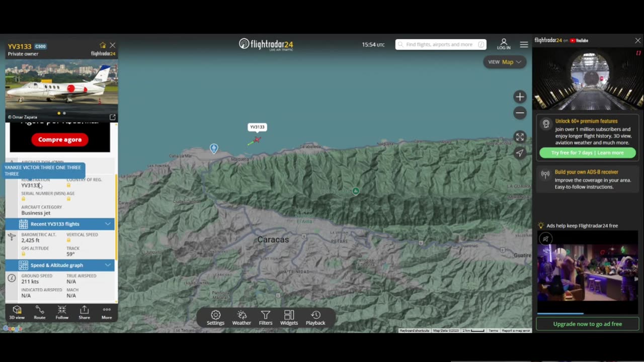This screenshot has width=644, height=362.
Task: Click Report a map error link
Action: (516, 330)
